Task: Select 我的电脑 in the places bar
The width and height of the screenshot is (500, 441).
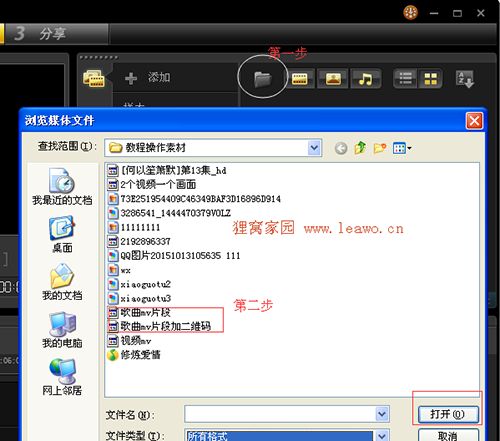Action: [62, 330]
